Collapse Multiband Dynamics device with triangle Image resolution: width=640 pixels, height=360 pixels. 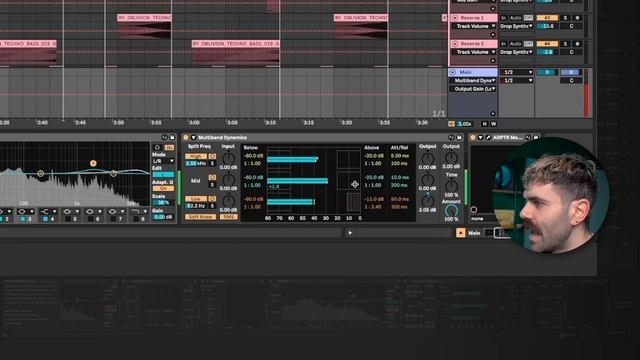193,138
